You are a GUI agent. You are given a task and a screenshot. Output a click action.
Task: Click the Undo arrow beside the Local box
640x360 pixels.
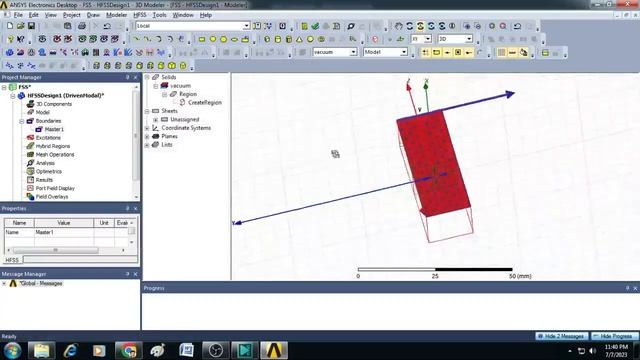107,26
